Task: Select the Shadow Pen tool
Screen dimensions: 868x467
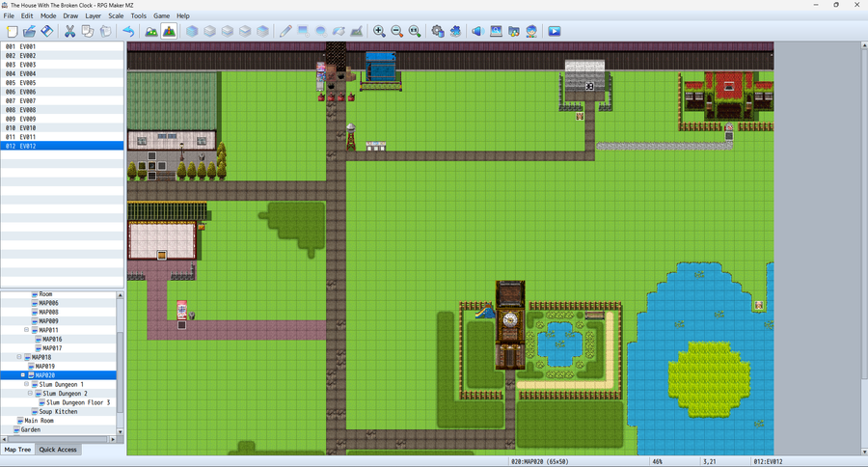Action: point(357,31)
